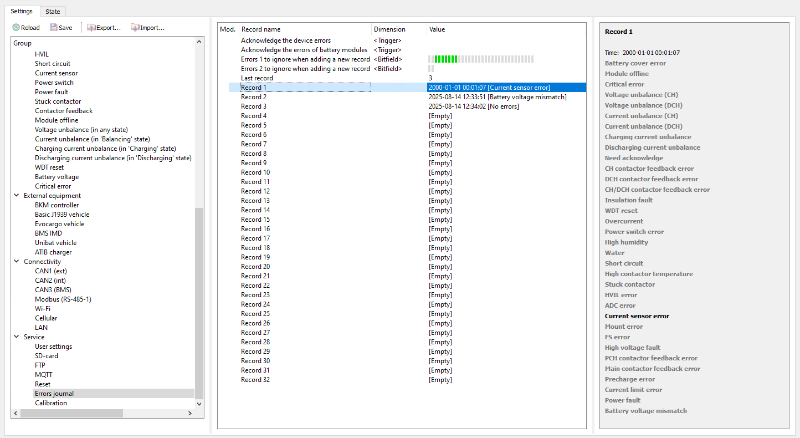Select Record 2 Battery voltage mismatch value
The width and height of the screenshot is (800, 438).
pyautogui.click(x=497, y=97)
